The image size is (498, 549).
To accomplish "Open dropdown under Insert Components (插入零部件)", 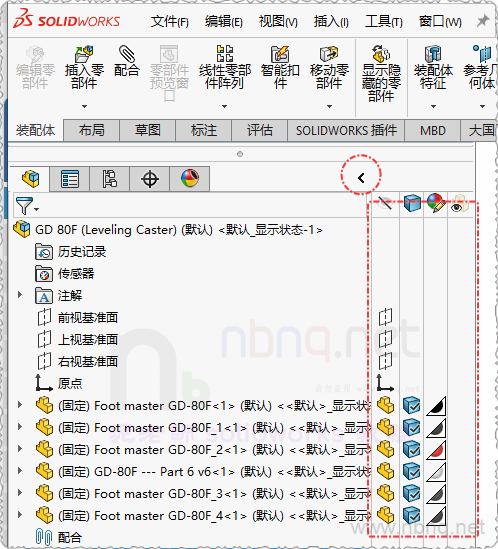I will click(x=84, y=106).
